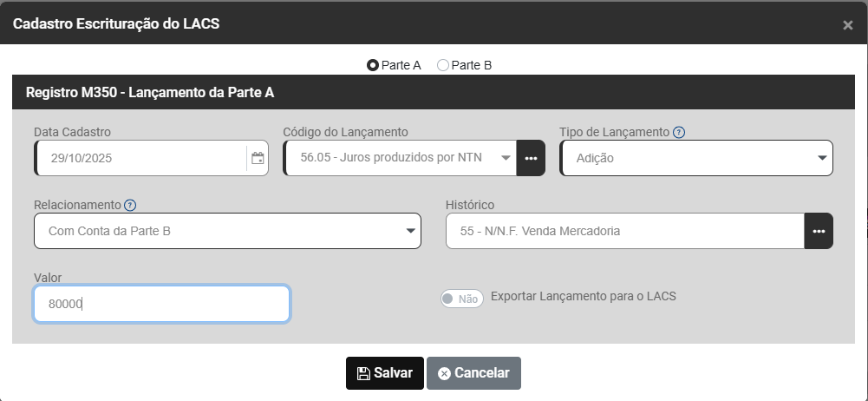Screen dimensions: 868x401
Task: Open the calendar picker for Data Cadastro
Action: click(258, 159)
